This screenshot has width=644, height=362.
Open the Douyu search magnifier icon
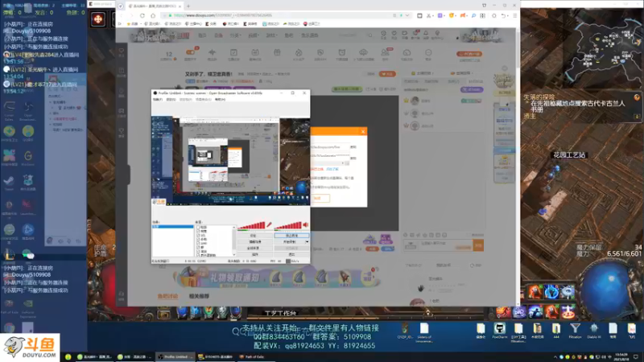pos(369,35)
